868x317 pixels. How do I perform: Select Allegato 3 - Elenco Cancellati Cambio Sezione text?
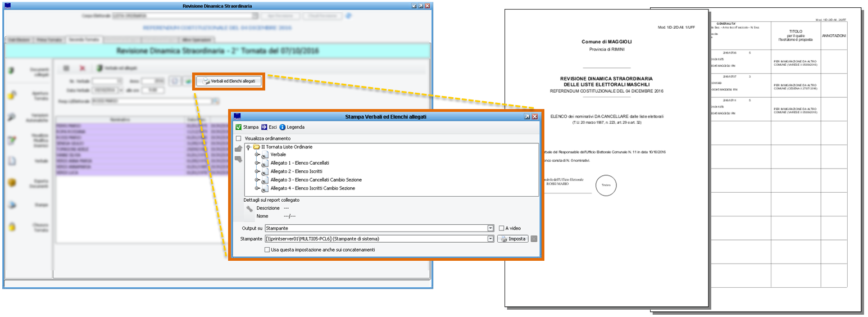click(316, 180)
